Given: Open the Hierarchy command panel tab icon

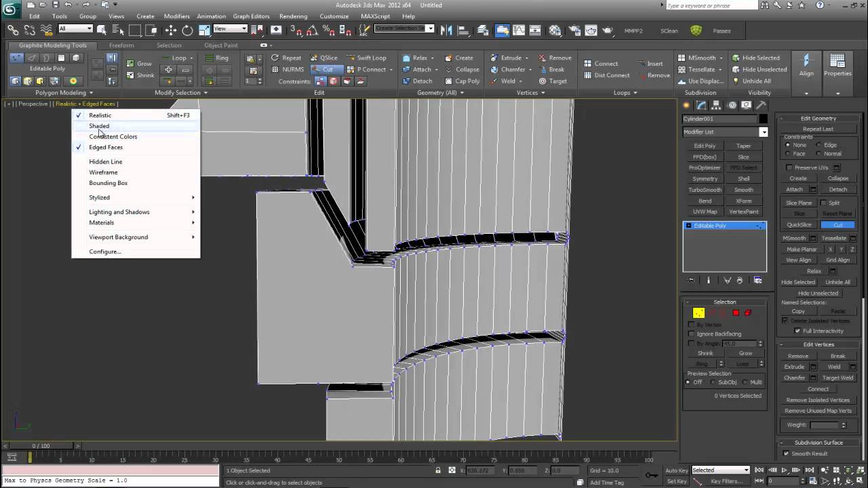Looking at the screenshot, I should point(717,105).
